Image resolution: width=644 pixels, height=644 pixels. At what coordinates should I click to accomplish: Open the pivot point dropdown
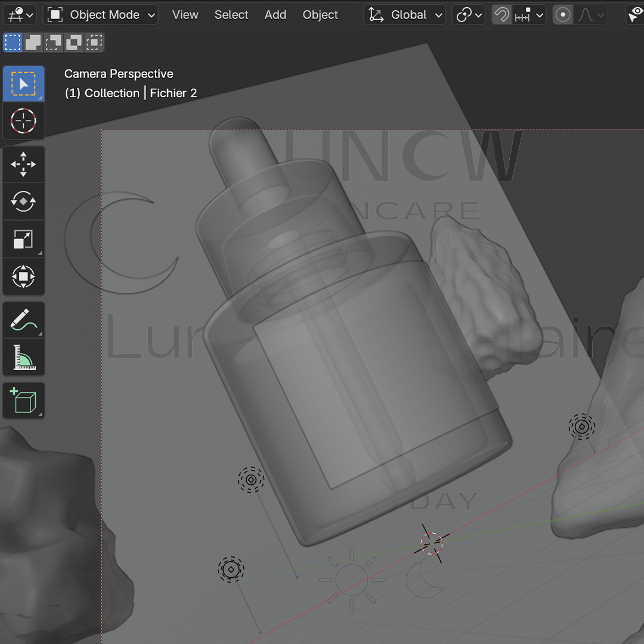tap(469, 15)
